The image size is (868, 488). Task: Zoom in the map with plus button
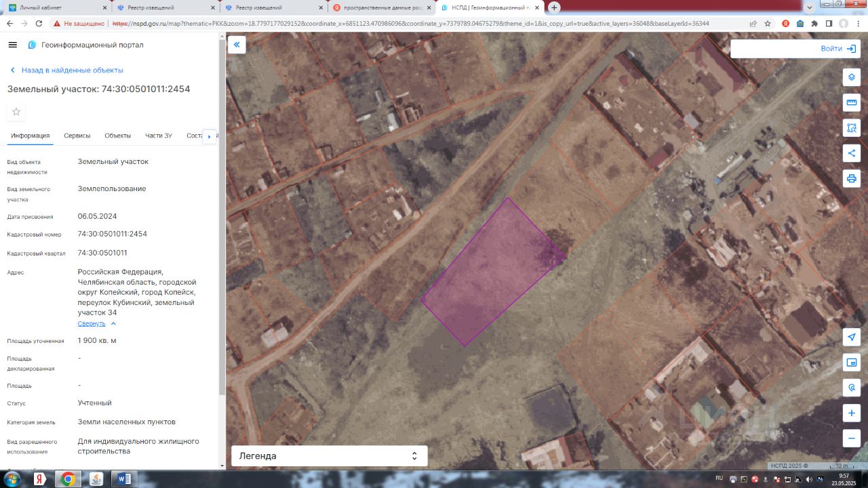(852, 413)
